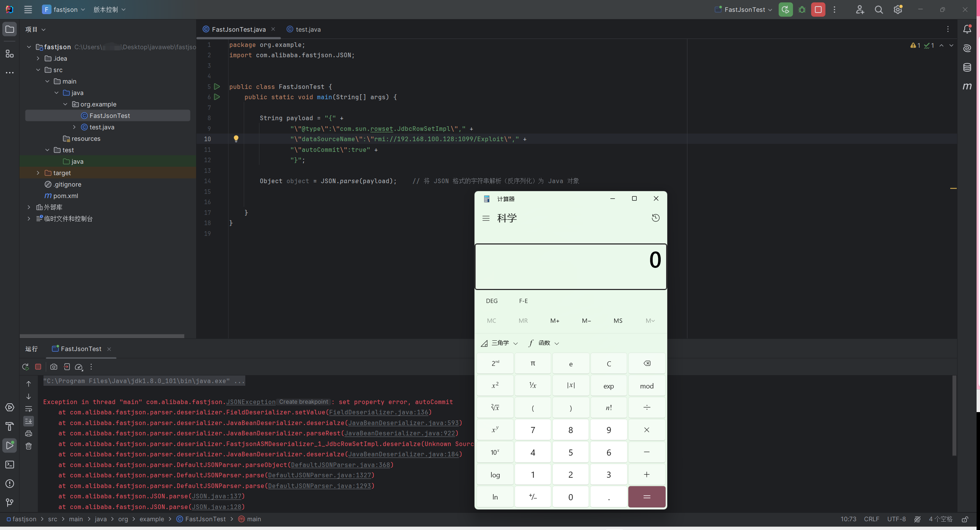Select the FastJsonTest tab in Run panel
The width and height of the screenshot is (980, 530).
(81, 349)
